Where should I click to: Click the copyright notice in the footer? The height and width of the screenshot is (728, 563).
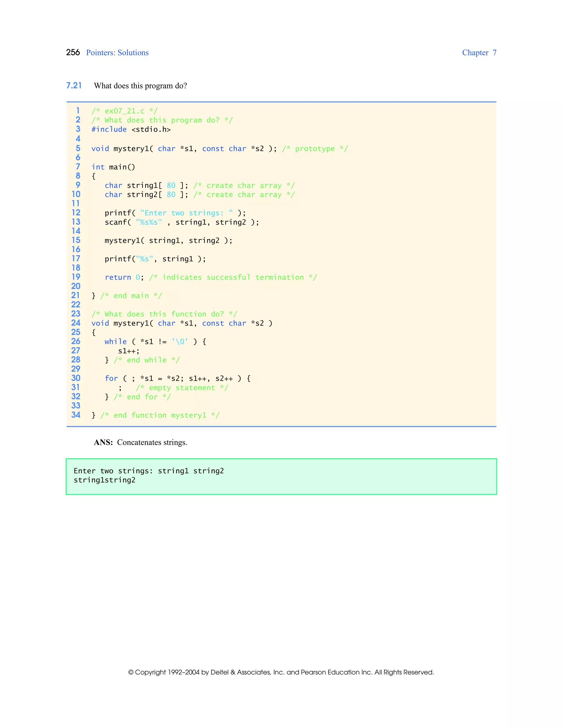(x=281, y=672)
